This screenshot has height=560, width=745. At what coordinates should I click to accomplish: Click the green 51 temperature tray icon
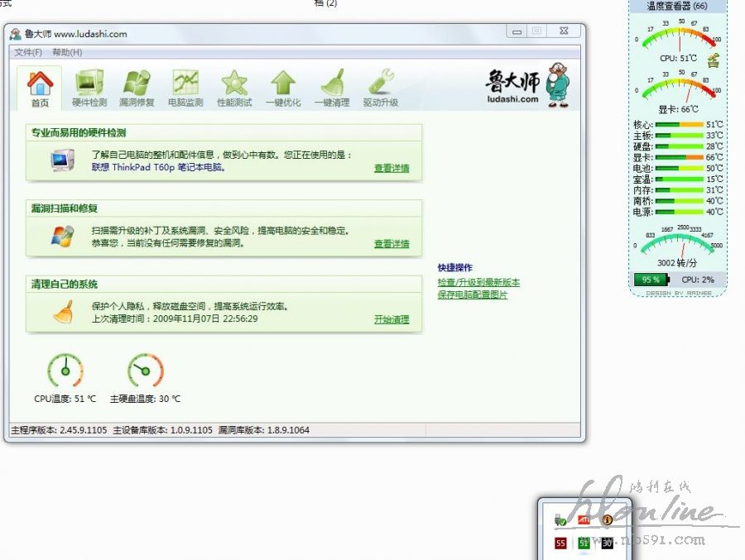coord(584,543)
